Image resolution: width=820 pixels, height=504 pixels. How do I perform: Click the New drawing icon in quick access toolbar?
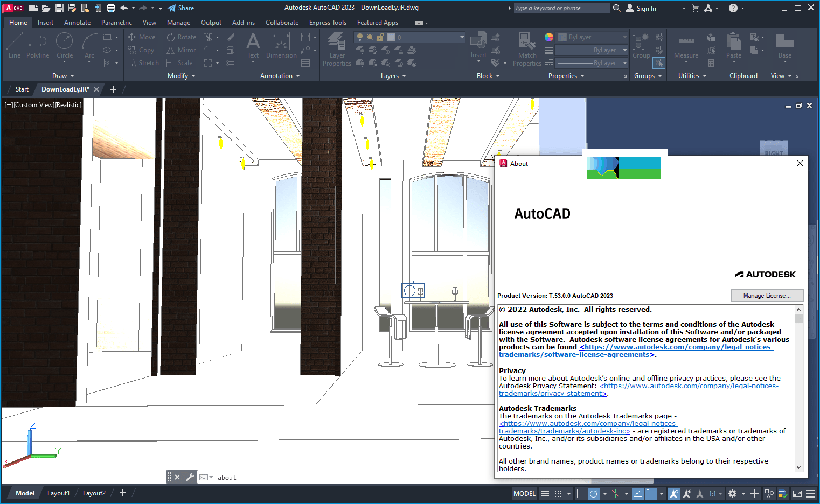(x=33, y=8)
